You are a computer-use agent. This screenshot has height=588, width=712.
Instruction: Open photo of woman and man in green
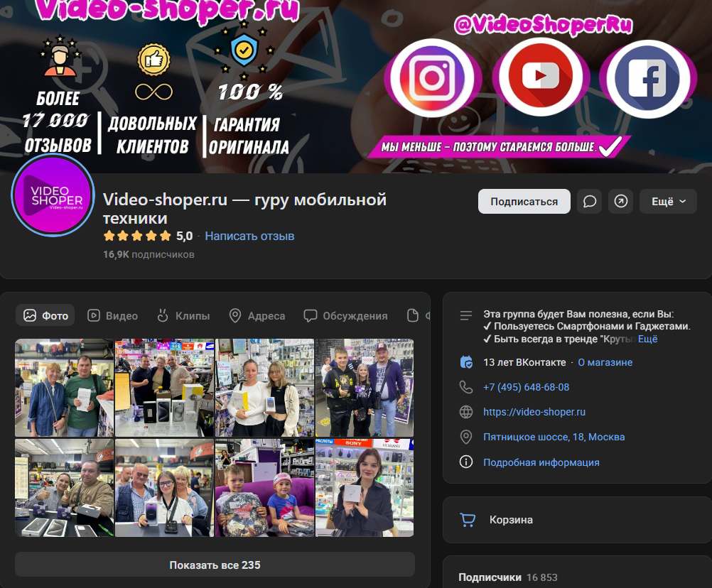pyautogui.click(x=64, y=388)
